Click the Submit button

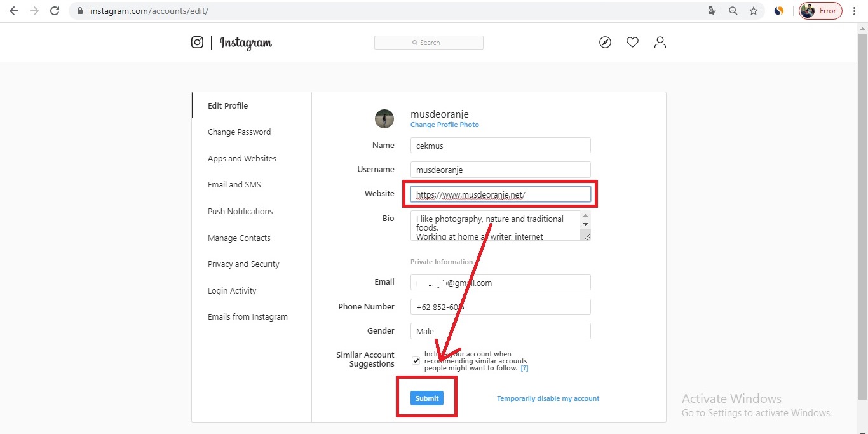426,398
